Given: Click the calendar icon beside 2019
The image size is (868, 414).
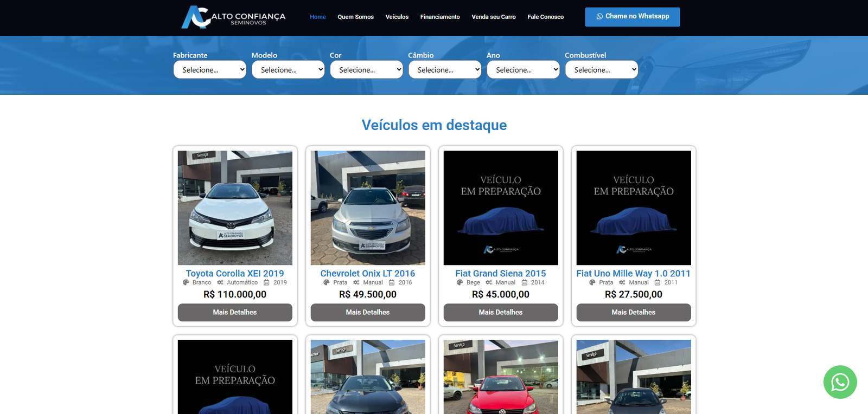Looking at the screenshot, I should click(x=266, y=282).
